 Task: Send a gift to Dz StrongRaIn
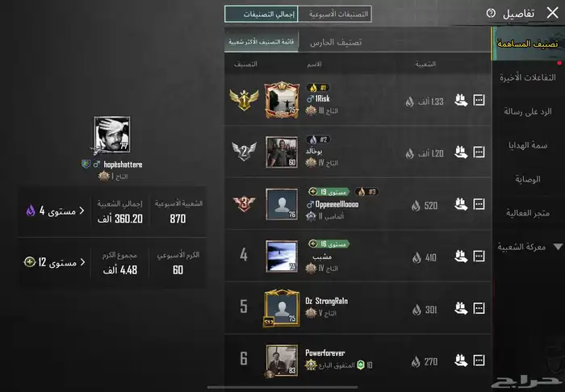[x=461, y=308]
